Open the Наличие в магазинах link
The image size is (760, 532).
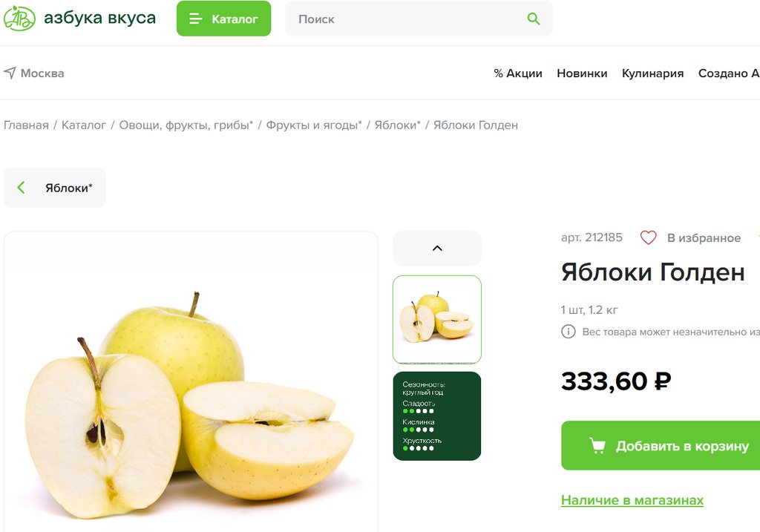pyautogui.click(x=632, y=500)
